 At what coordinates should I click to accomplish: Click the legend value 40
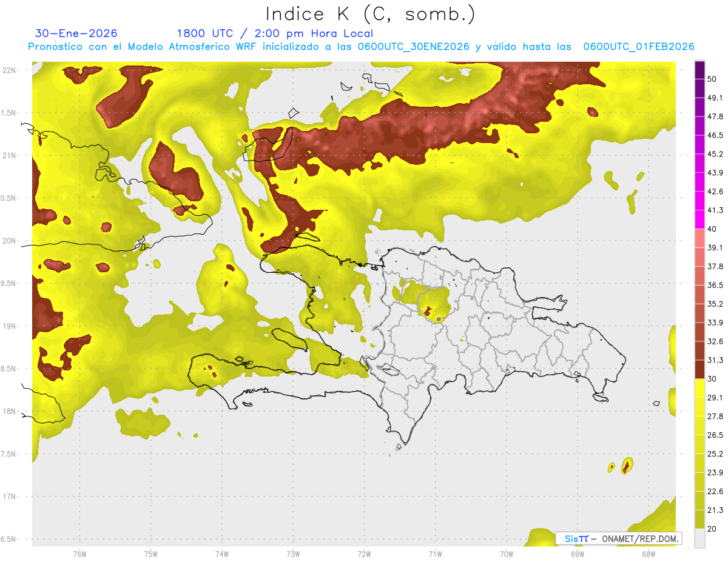tap(712, 229)
